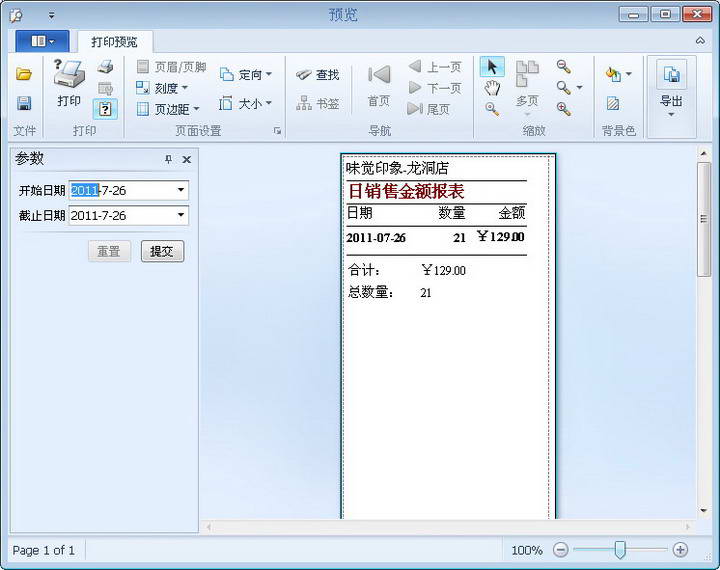The height and width of the screenshot is (570, 720).
Task: Click the report title 日销售金额报表
Action: 406,191
